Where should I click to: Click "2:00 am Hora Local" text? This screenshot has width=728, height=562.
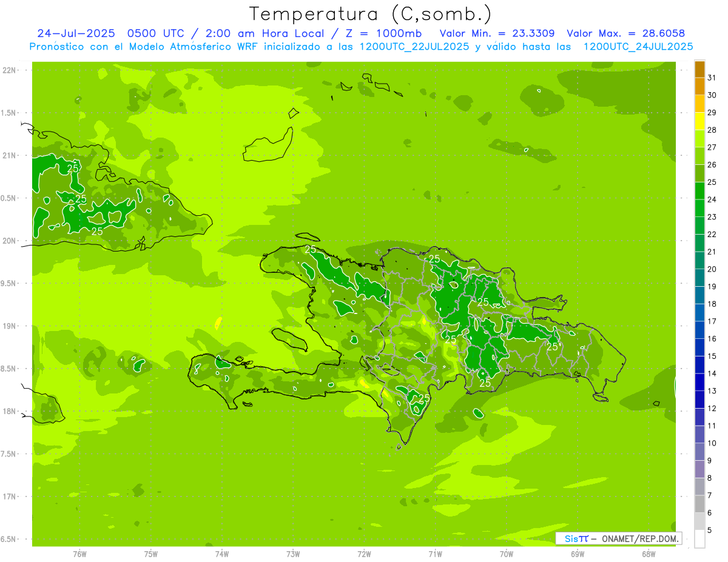(265, 34)
